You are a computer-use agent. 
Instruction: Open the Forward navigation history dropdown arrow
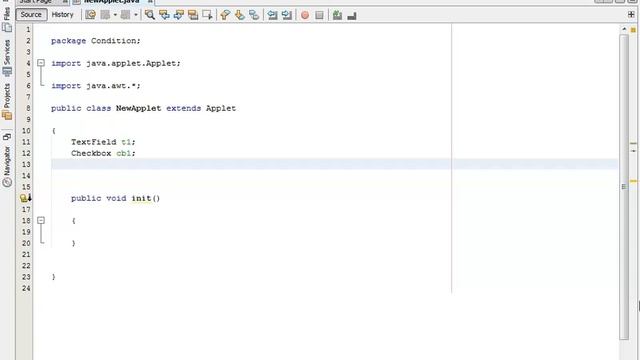[x=136, y=15]
